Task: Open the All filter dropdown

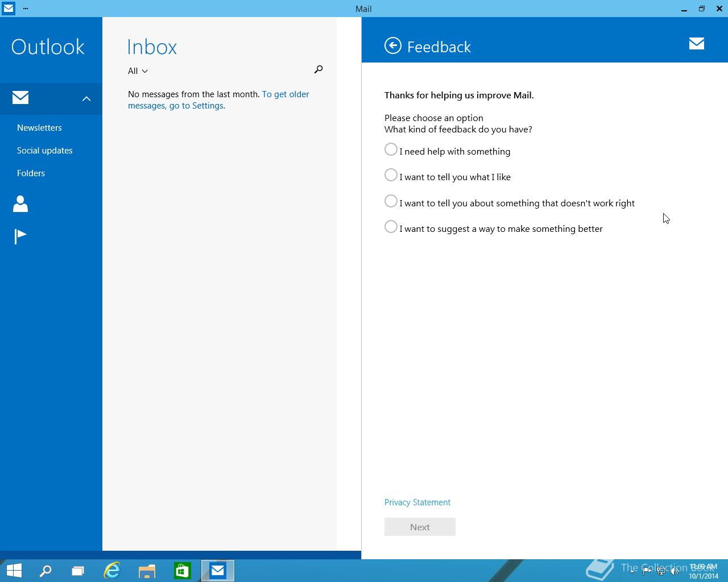Action: 138,71
